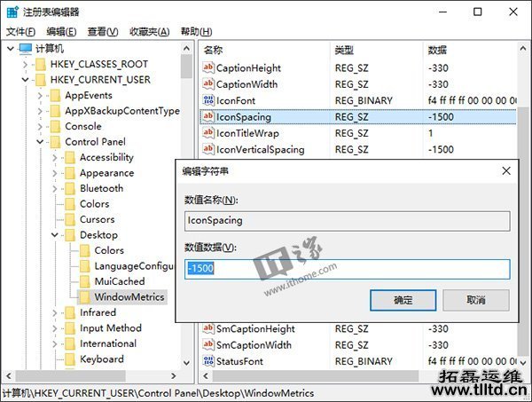The image size is (532, 402).
Task: Open the 查看(V) menu
Action: click(x=103, y=32)
